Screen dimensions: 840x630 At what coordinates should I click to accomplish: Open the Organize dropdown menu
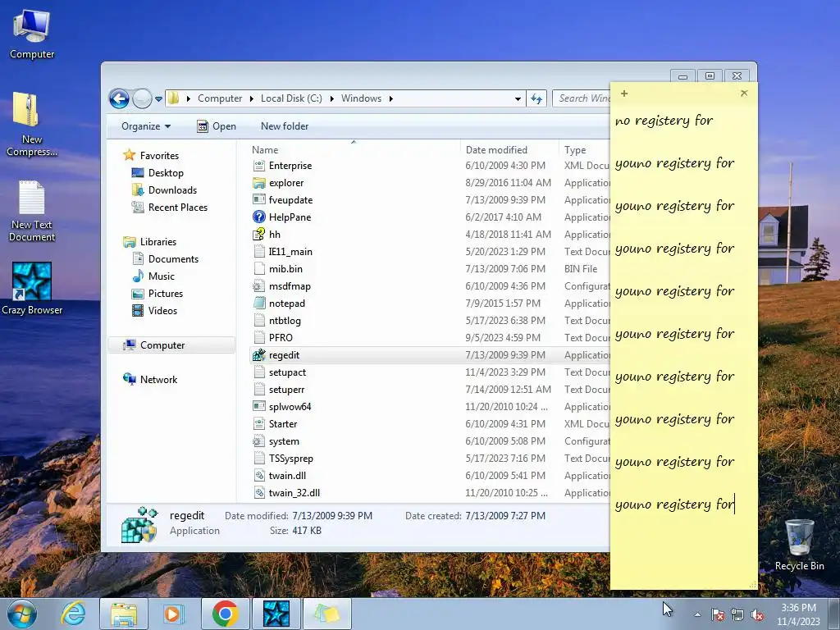(146, 126)
